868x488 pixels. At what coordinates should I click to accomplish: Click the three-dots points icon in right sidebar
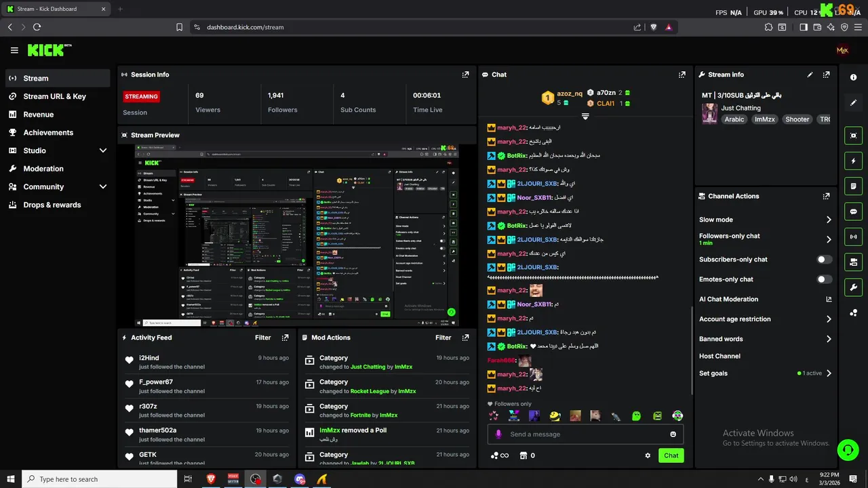click(854, 312)
